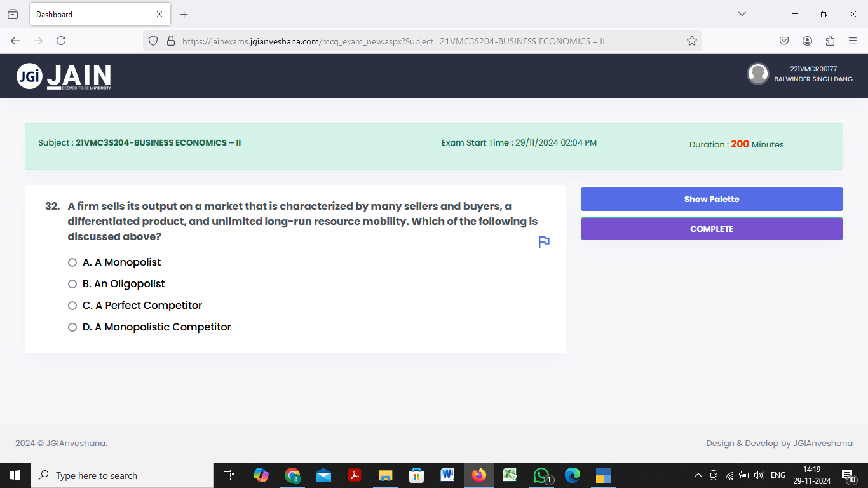The height and width of the screenshot is (488, 868).
Task: Open the browser tab list chevron
Action: pos(742,14)
